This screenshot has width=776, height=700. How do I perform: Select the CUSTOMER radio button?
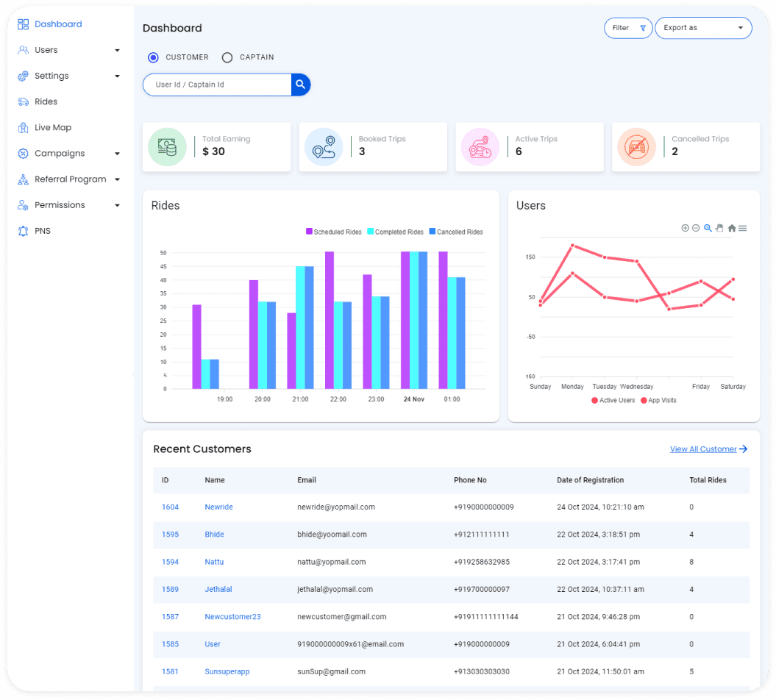pyautogui.click(x=153, y=57)
